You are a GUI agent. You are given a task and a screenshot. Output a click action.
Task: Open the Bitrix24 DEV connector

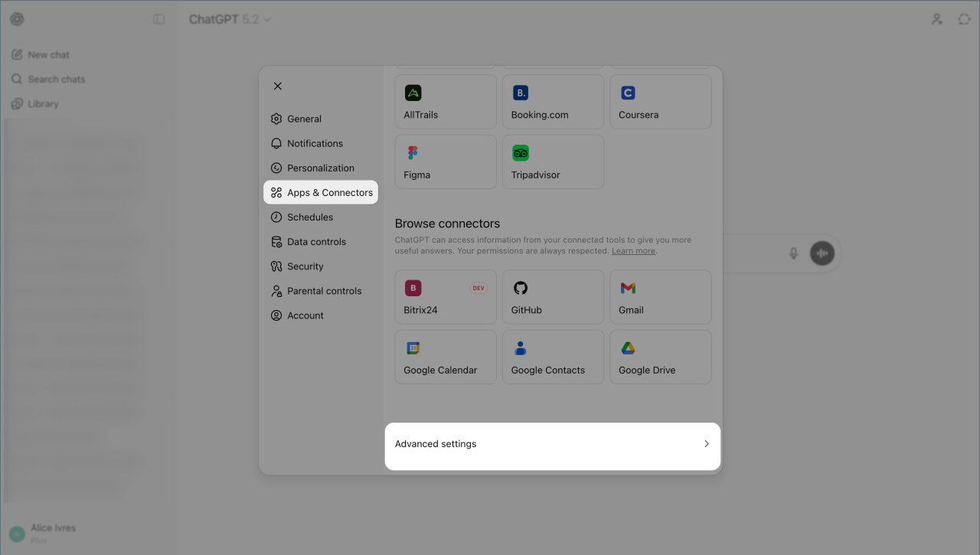click(x=446, y=297)
